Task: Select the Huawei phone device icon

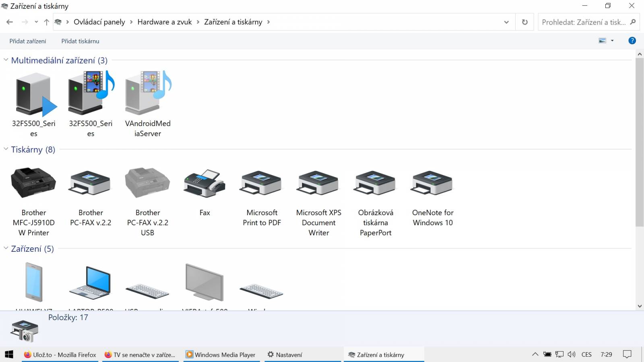Action: tap(34, 282)
